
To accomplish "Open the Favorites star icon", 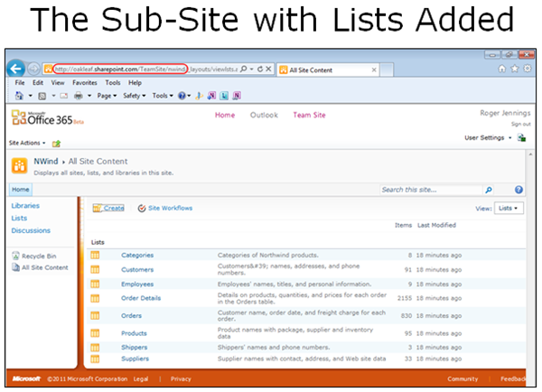I will [515, 69].
